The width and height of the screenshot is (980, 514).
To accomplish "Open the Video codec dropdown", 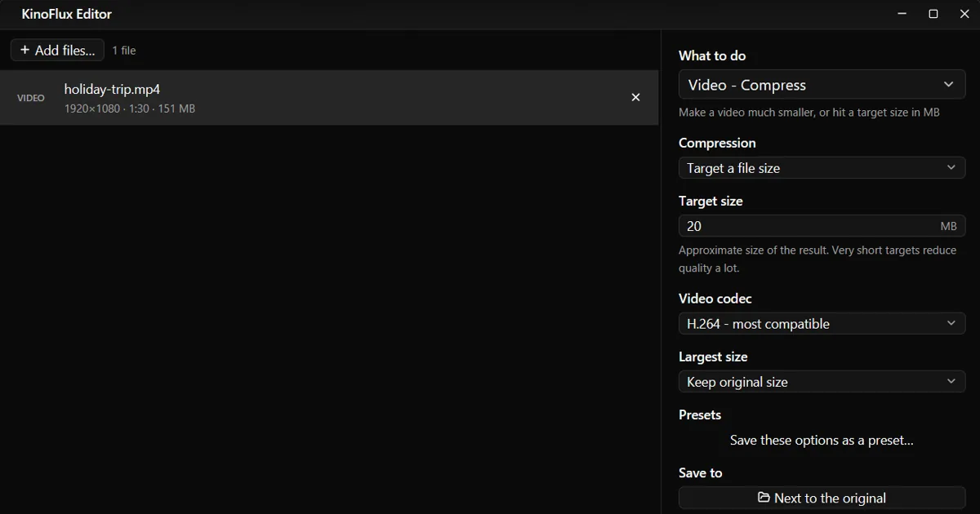I will (x=822, y=324).
